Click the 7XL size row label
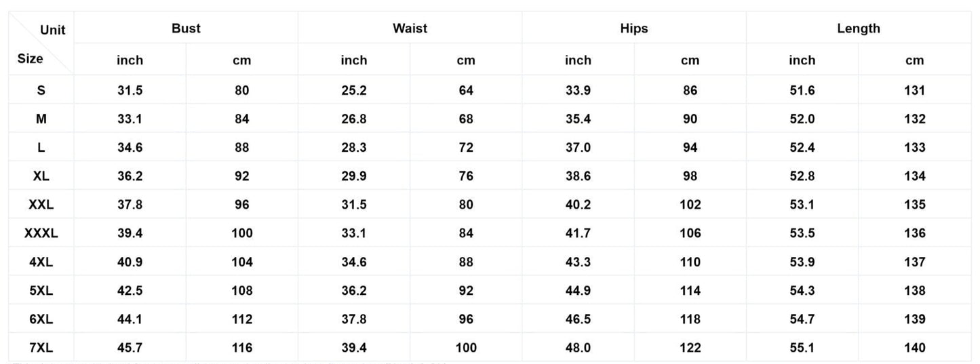 pyautogui.click(x=41, y=348)
